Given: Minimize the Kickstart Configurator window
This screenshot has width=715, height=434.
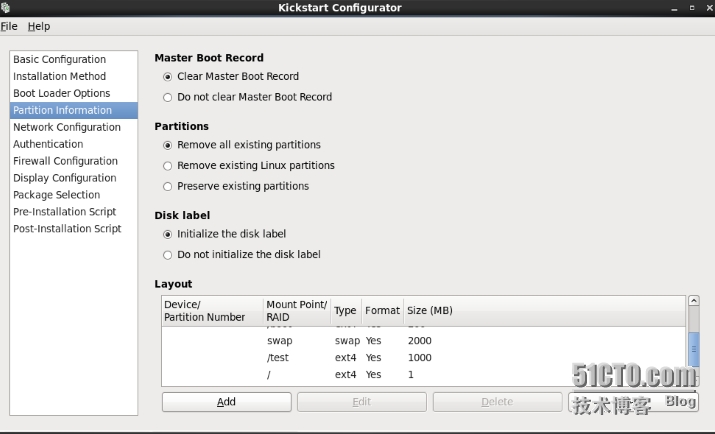Looking at the screenshot, I should click(x=674, y=8).
